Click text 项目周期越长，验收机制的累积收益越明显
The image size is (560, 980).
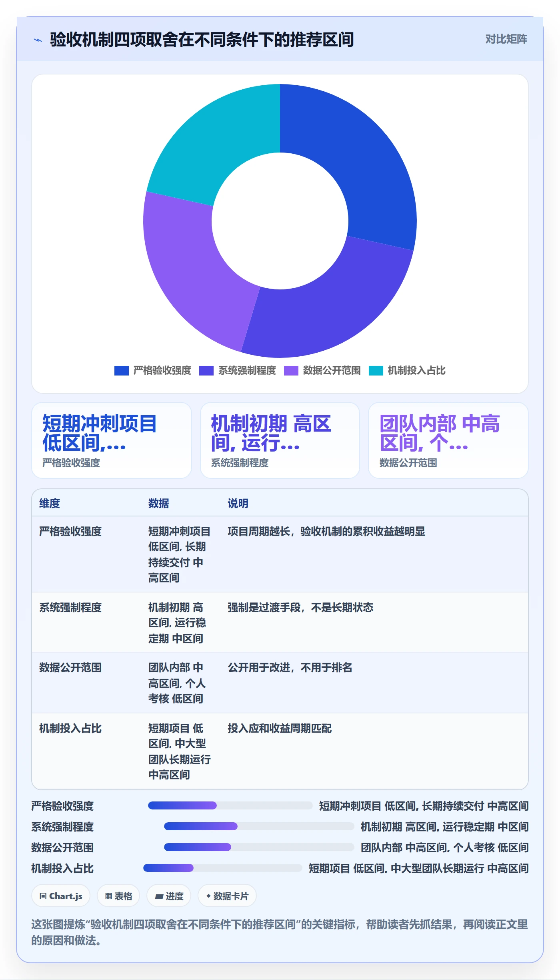pos(326,531)
